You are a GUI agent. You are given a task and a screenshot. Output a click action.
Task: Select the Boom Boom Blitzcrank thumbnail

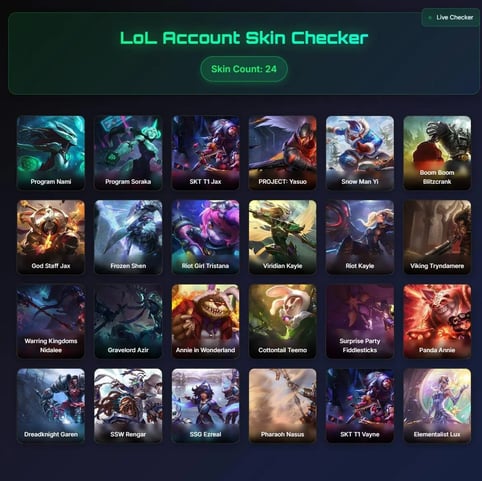coord(437,153)
